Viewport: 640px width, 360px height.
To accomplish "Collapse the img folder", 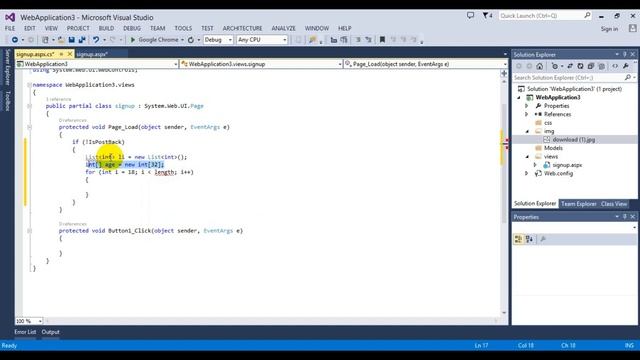I will coord(527,131).
